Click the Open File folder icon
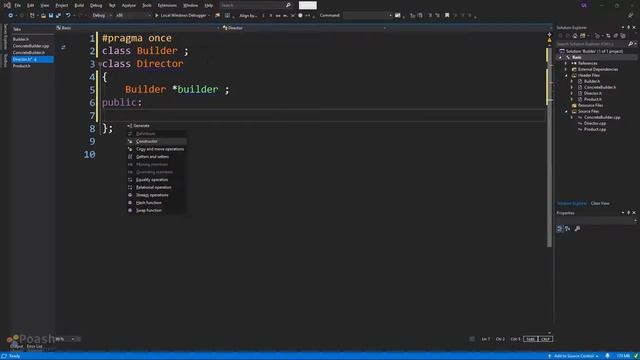640x360 pixels. 43,16
